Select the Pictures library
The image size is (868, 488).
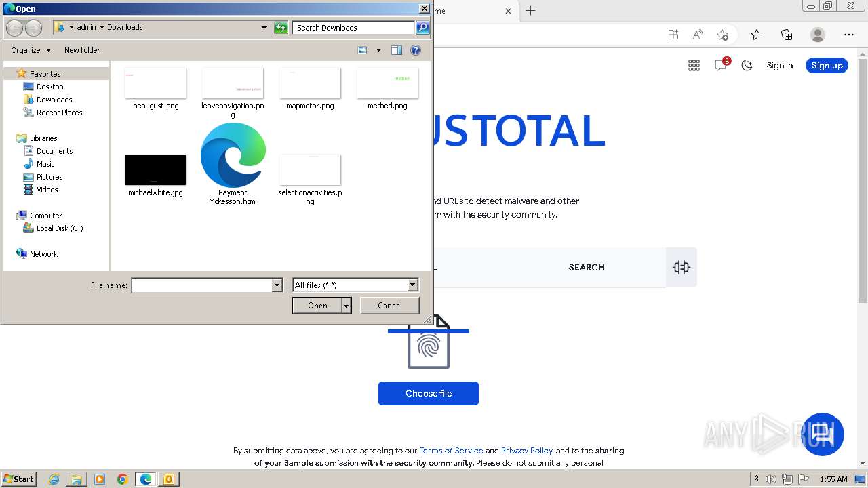point(50,177)
